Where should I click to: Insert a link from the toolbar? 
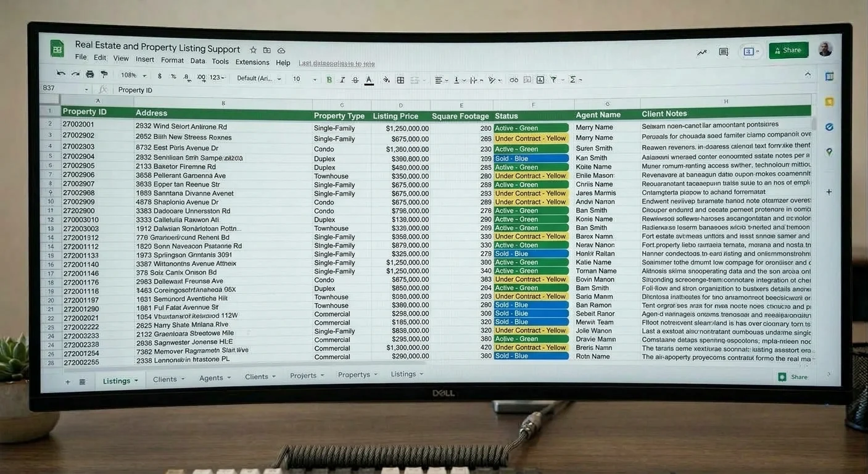(x=514, y=80)
